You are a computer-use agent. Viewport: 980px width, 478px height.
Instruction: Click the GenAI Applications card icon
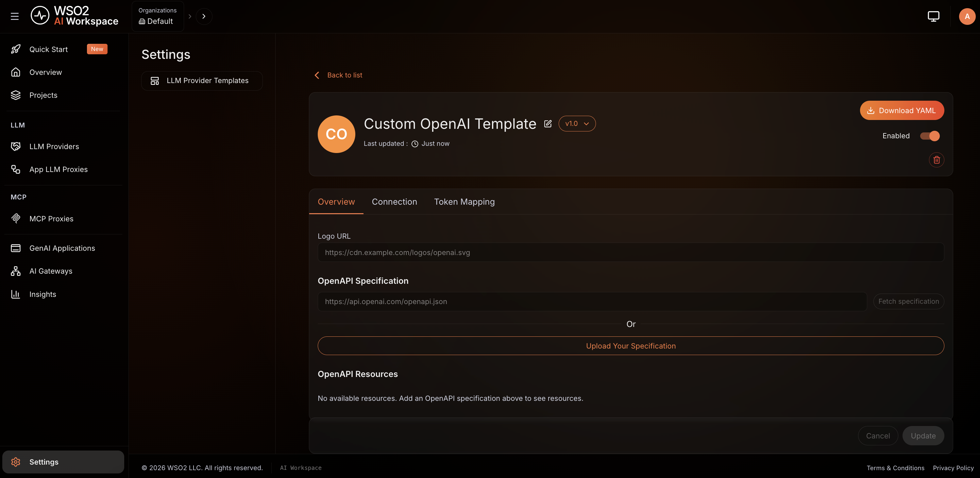(16, 248)
